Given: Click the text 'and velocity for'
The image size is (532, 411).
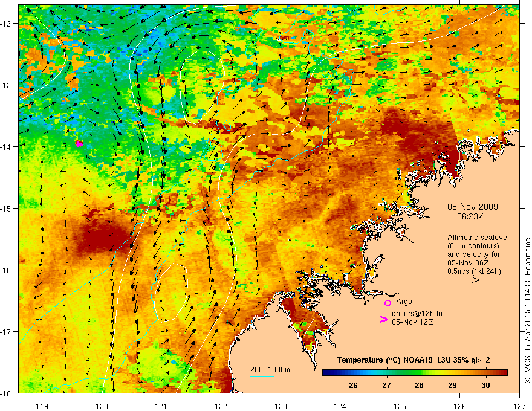Looking at the screenshot, I should tap(473, 254).
